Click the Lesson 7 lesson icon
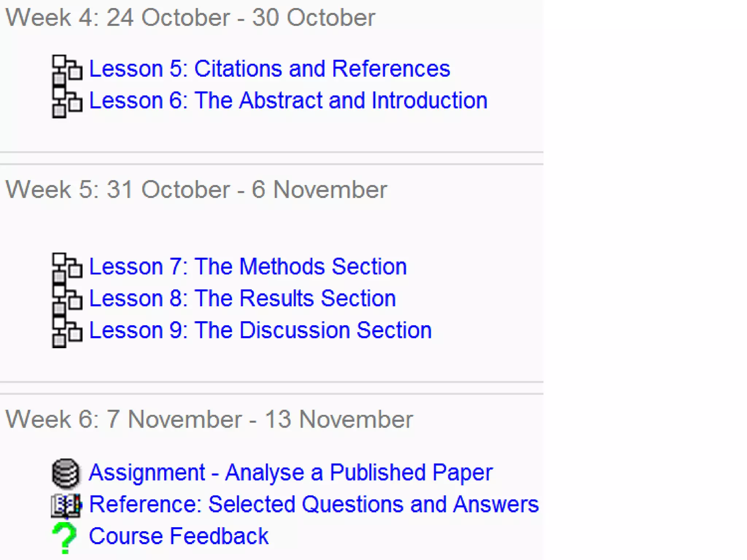 [67, 267]
